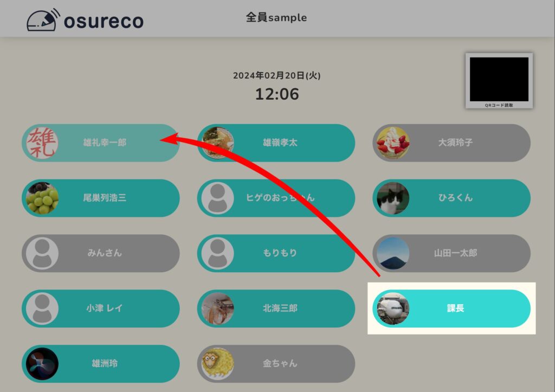Image resolution: width=555 pixels, height=392 pixels.
Task: Select the 雄洲玲 member button
Action: (100, 364)
